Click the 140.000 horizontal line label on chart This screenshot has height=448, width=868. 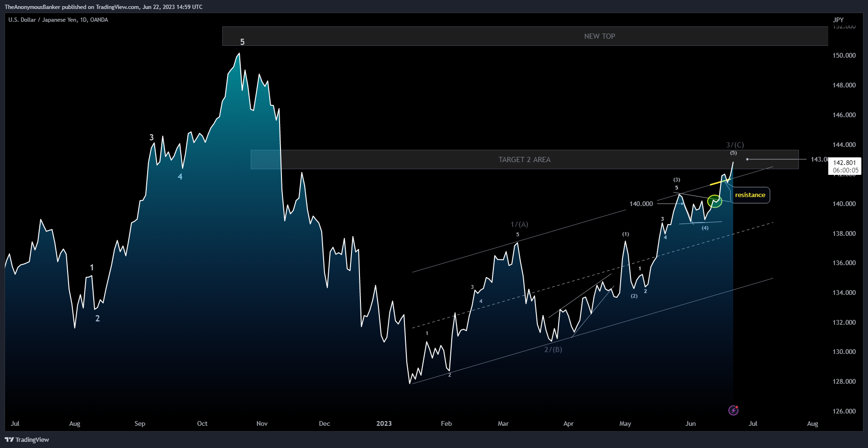641,204
